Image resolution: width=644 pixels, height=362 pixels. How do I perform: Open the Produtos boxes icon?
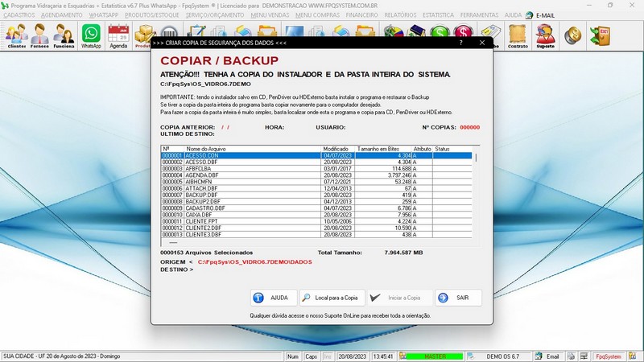[x=144, y=35]
